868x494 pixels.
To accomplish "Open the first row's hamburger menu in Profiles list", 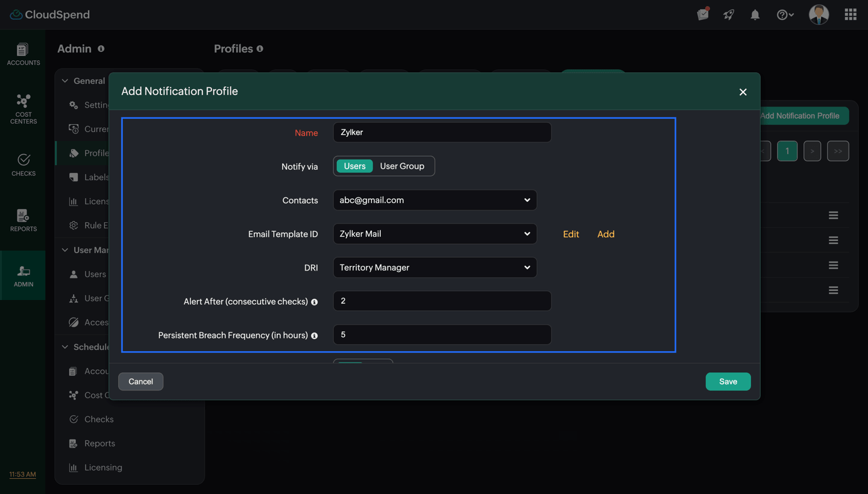I will 833,215.
